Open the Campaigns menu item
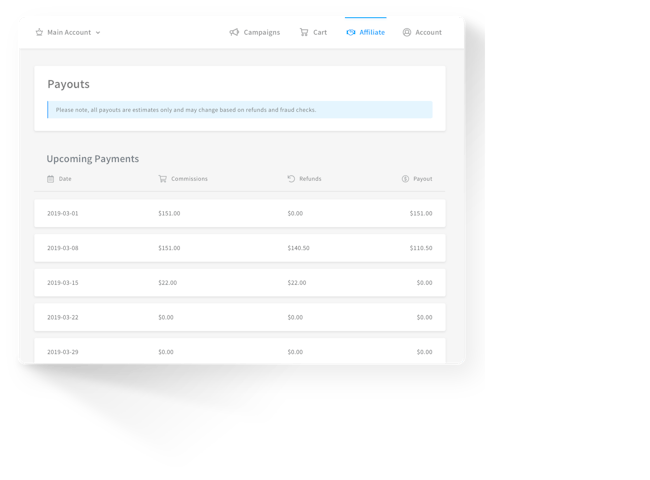Screen dimensions: 650x480 click(261, 32)
